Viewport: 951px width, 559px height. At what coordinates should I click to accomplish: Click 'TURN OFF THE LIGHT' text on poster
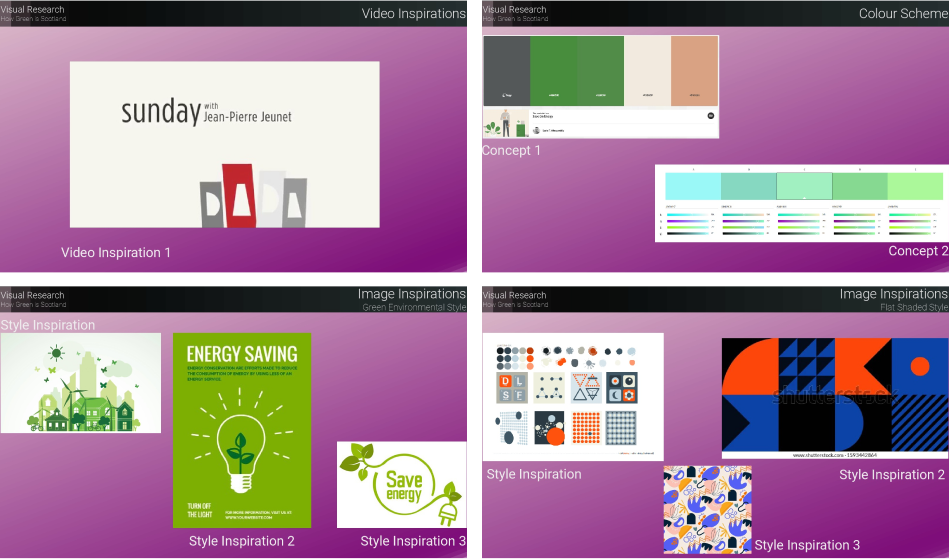click(200, 510)
